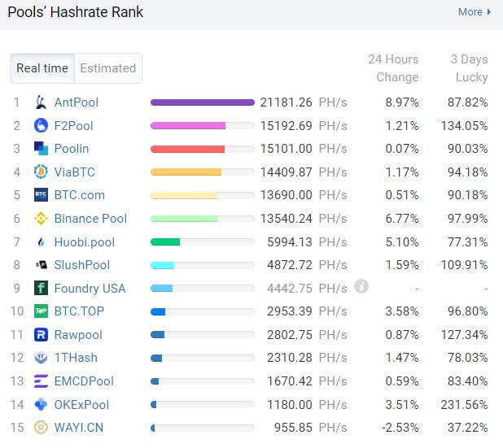Click AntPool's purple hashrate bar
This screenshot has height=448, width=503.
pos(203,102)
